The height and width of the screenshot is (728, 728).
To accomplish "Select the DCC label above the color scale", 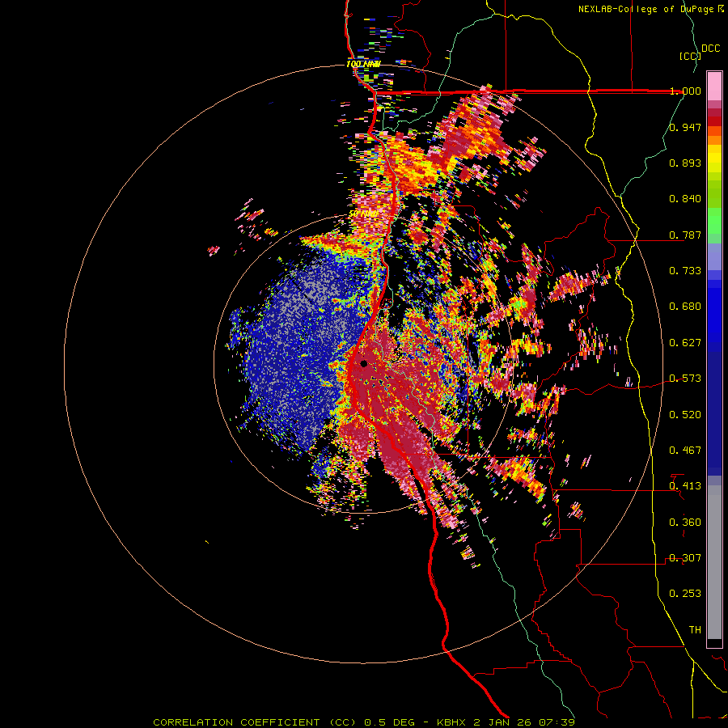I will coord(710,49).
